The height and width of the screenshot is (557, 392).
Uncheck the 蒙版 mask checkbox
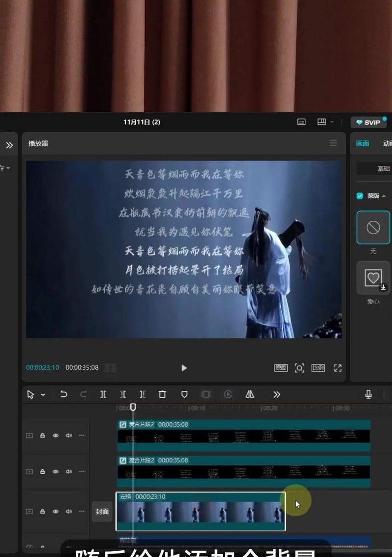[x=360, y=196]
